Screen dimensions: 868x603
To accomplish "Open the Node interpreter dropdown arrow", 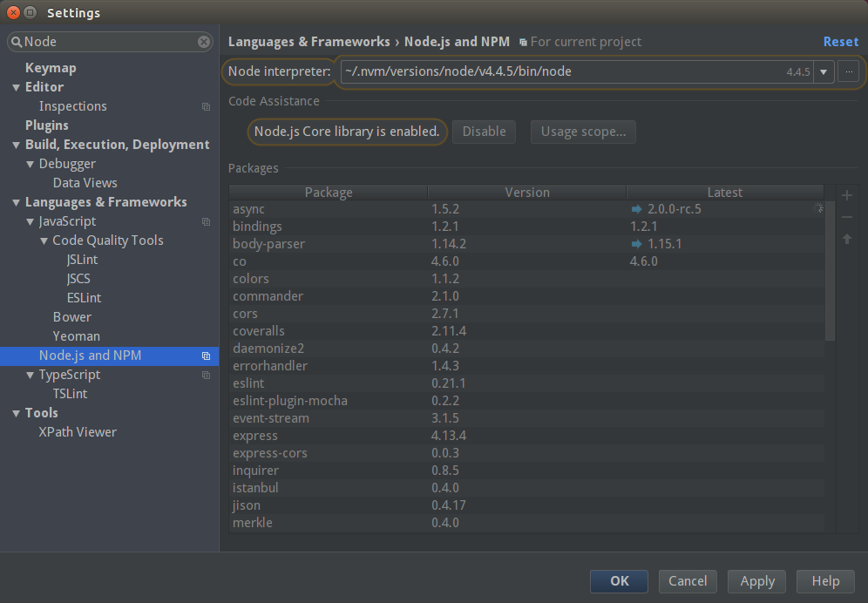I will click(x=824, y=72).
